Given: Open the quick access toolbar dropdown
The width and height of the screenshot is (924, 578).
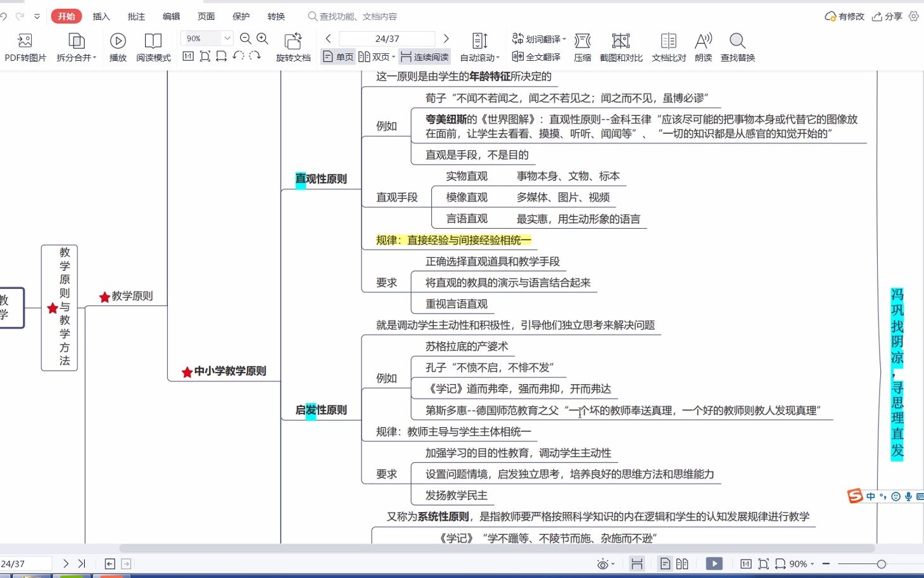Looking at the screenshot, I should pos(37,16).
